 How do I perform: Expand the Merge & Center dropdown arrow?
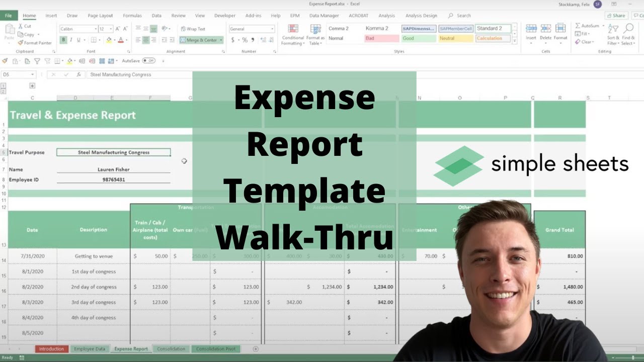tap(221, 40)
